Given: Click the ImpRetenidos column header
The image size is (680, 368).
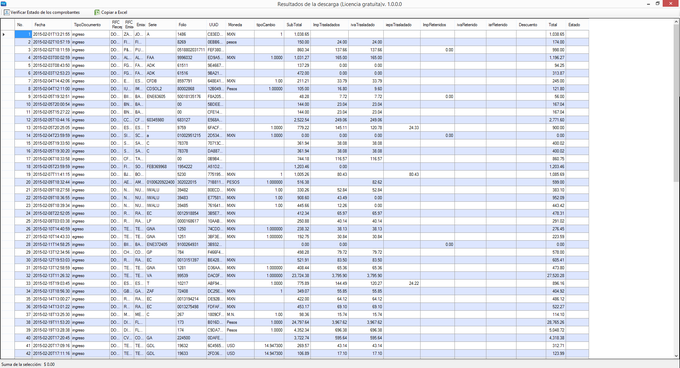Looking at the screenshot, I should point(437,25).
